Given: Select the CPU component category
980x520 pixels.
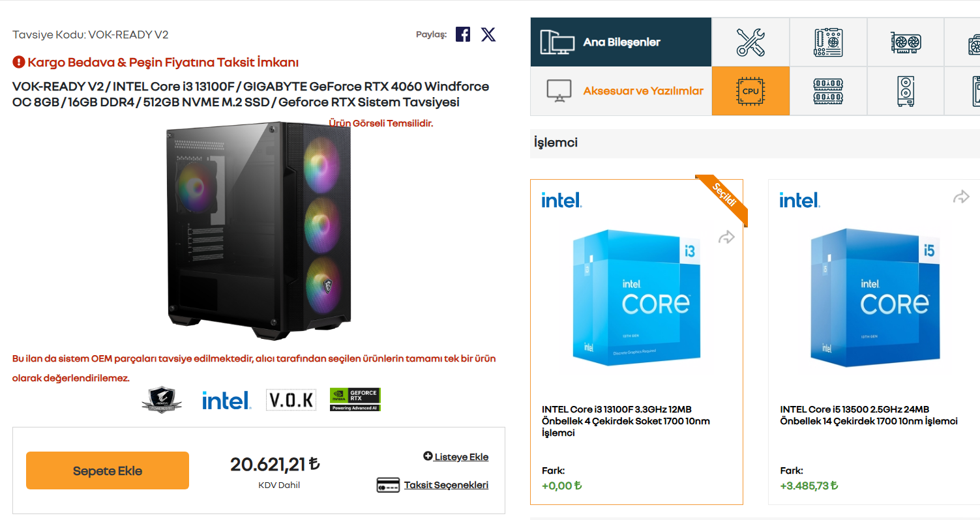Looking at the screenshot, I should [750, 91].
